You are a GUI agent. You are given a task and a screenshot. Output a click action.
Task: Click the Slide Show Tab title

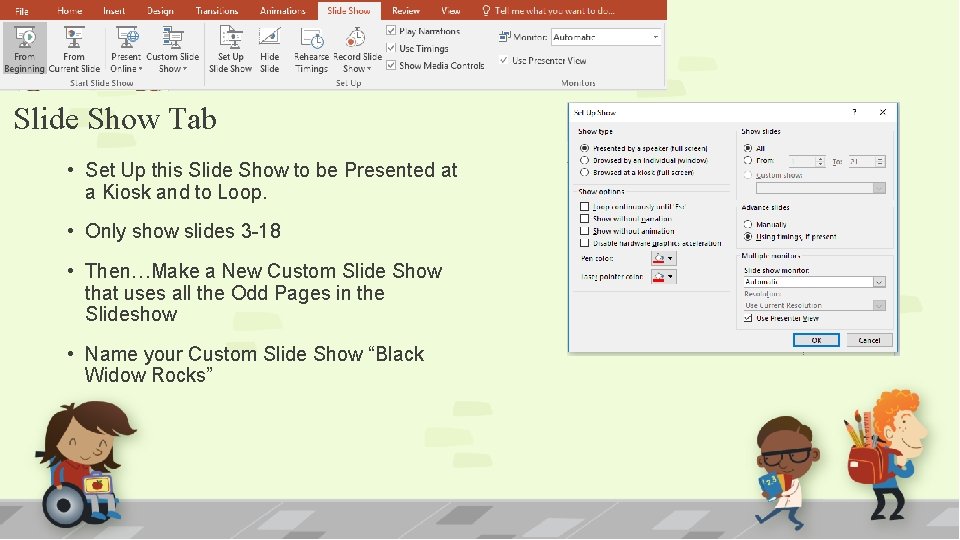[115, 119]
